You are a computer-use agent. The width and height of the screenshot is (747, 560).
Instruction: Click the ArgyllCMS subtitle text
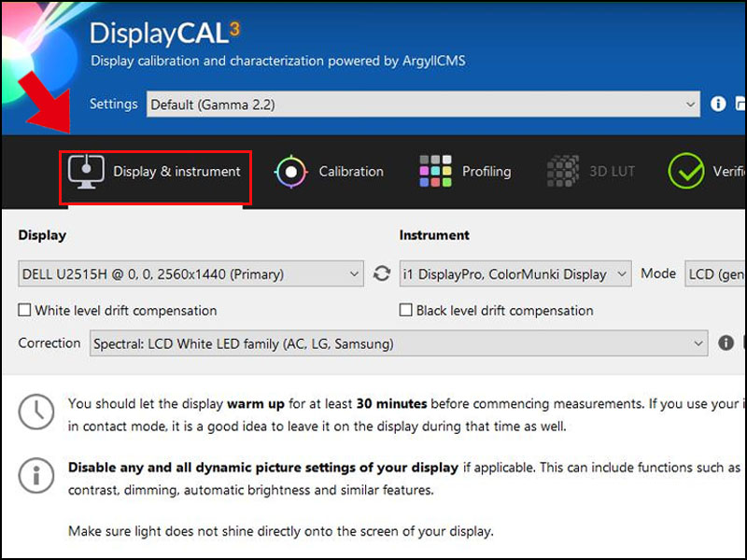(x=278, y=61)
